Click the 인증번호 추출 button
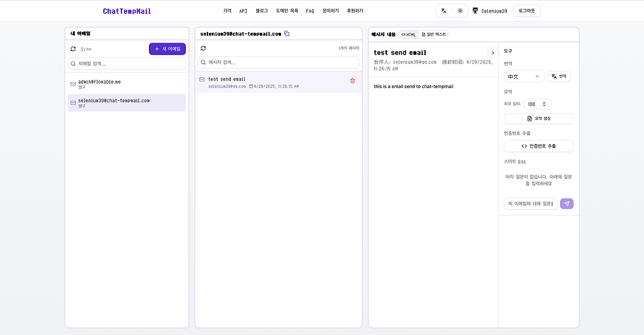The height and width of the screenshot is (335, 644). pos(538,146)
